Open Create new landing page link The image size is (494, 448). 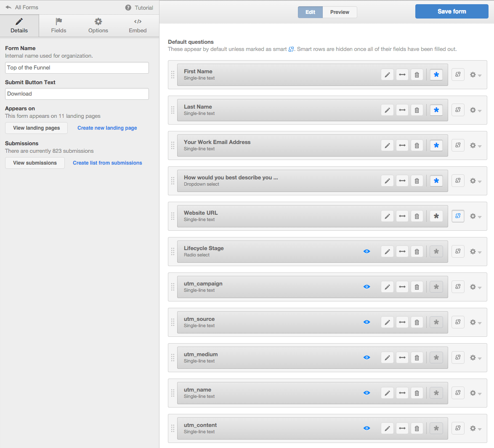pyautogui.click(x=107, y=128)
